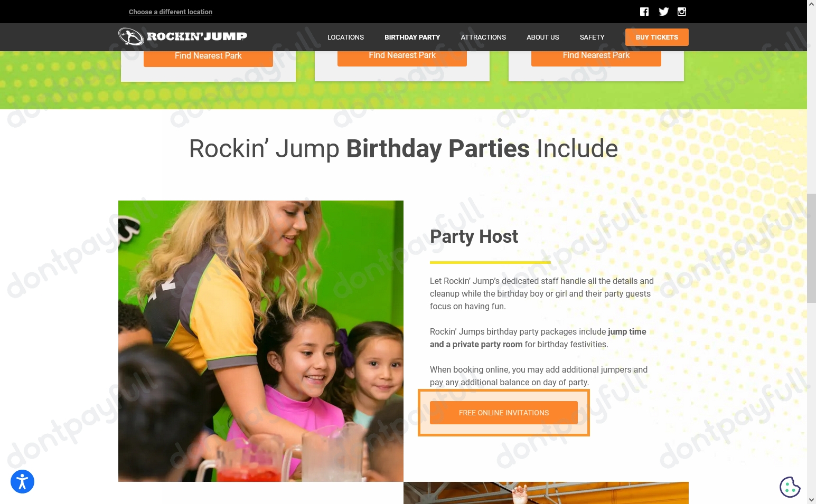The image size is (816, 504).
Task: Open the About Us menu item
Action: click(x=542, y=37)
